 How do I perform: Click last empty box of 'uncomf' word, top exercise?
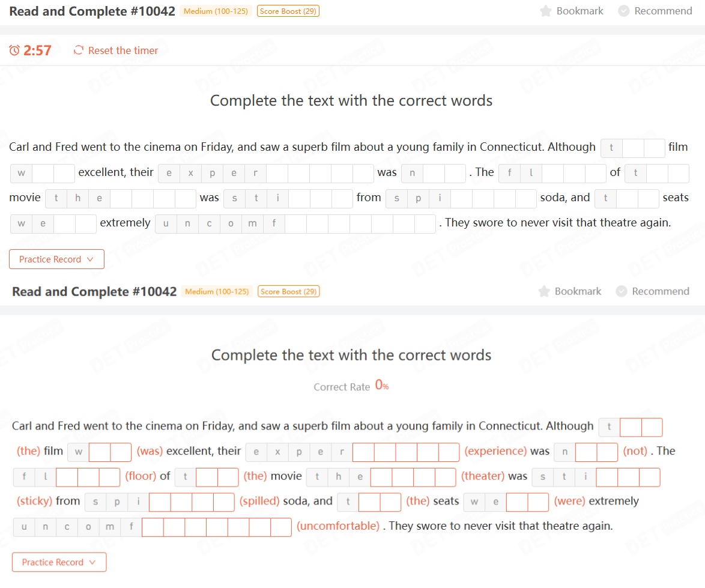click(x=425, y=224)
